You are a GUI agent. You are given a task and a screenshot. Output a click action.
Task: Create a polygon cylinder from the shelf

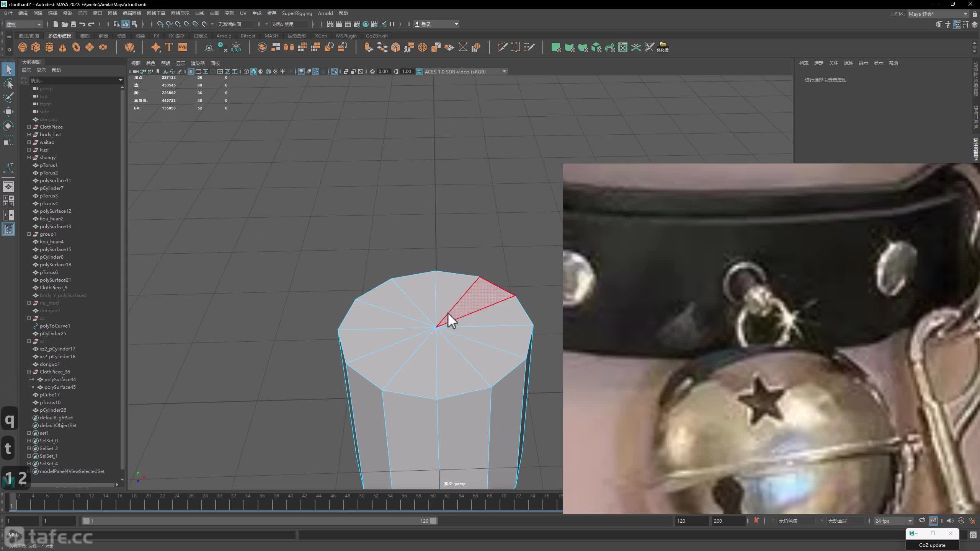click(x=49, y=47)
